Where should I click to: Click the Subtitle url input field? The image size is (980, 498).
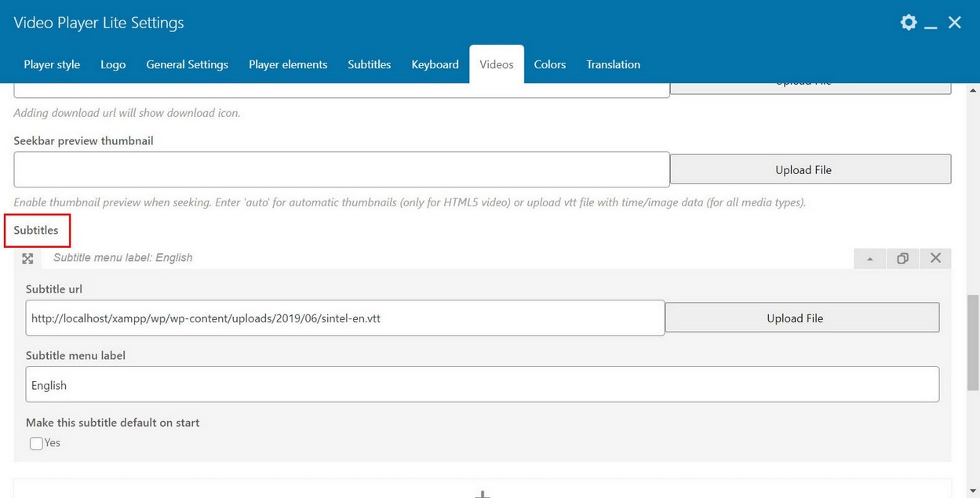(x=344, y=318)
